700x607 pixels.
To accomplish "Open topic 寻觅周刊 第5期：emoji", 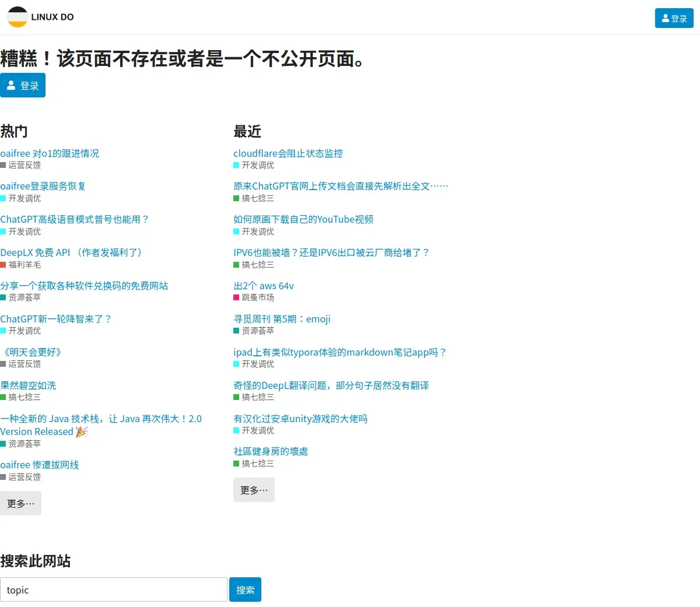I will [282, 319].
